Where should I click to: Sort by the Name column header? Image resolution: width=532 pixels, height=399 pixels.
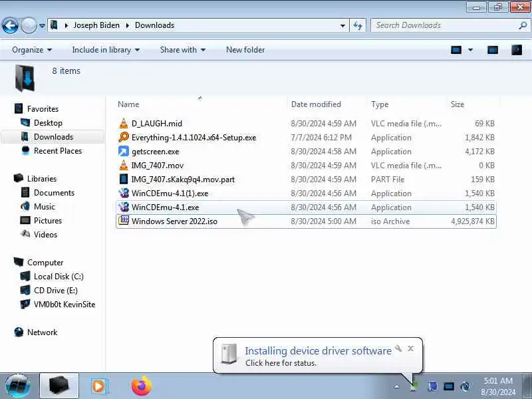pyautogui.click(x=128, y=104)
